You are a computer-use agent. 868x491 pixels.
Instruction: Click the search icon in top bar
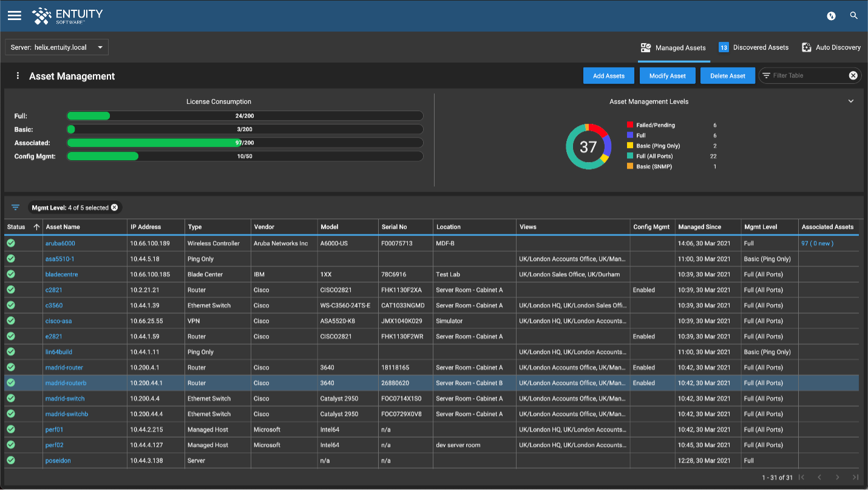(853, 15)
